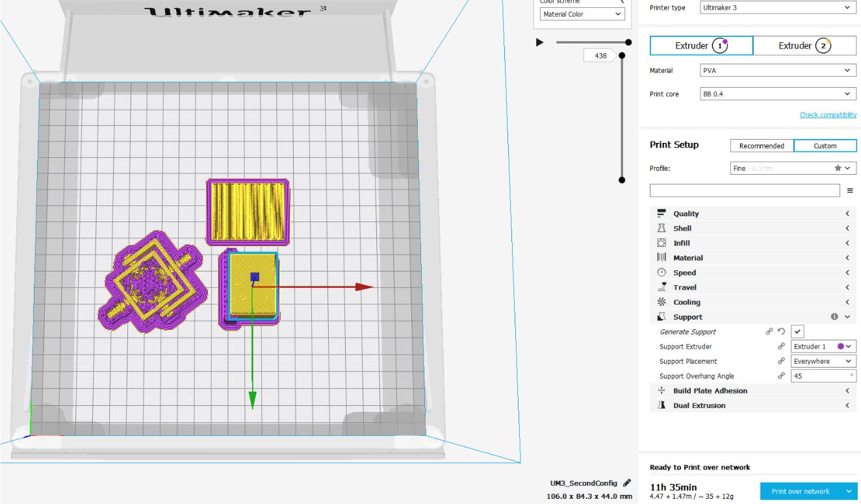Click the play simulation button
Viewport: 861px width, 504px height.
pyautogui.click(x=539, y=42)
